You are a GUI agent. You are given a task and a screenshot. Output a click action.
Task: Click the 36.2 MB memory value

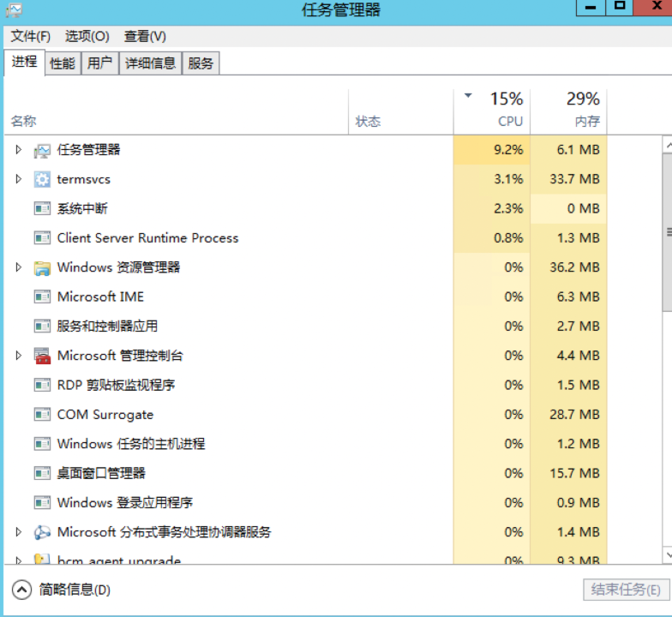(x=574, y=267)
